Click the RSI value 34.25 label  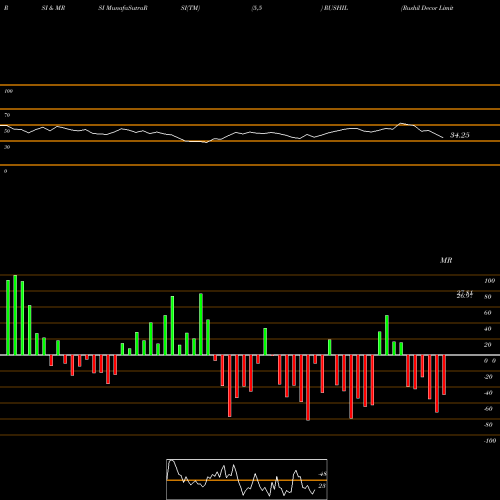[460, 135]
